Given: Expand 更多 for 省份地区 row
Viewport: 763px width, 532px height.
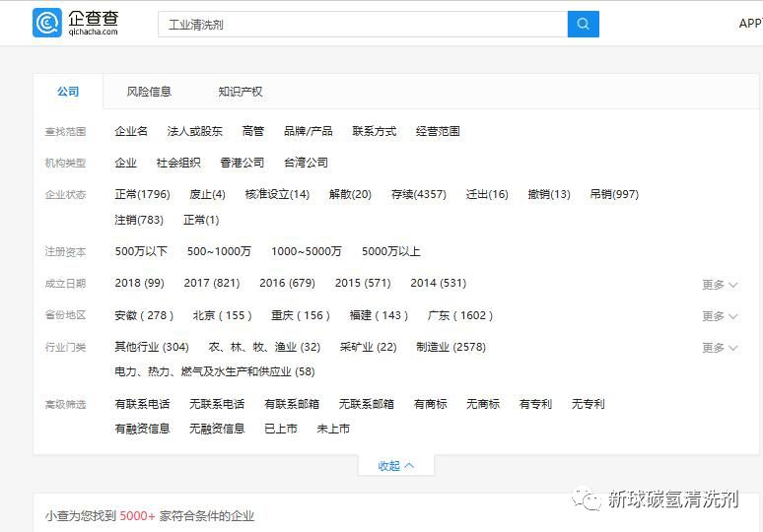Looking at the screenshot, I should (x=719, y=315).
